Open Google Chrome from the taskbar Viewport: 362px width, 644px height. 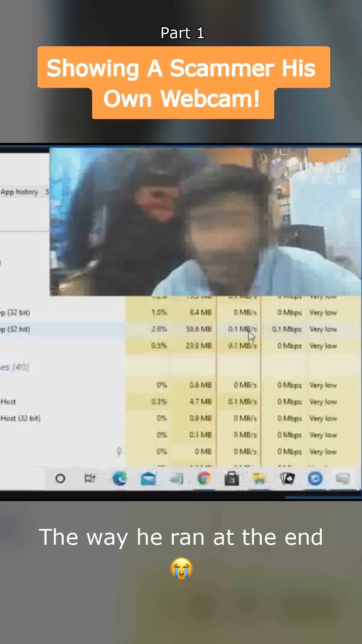click(x=204, y=479)
